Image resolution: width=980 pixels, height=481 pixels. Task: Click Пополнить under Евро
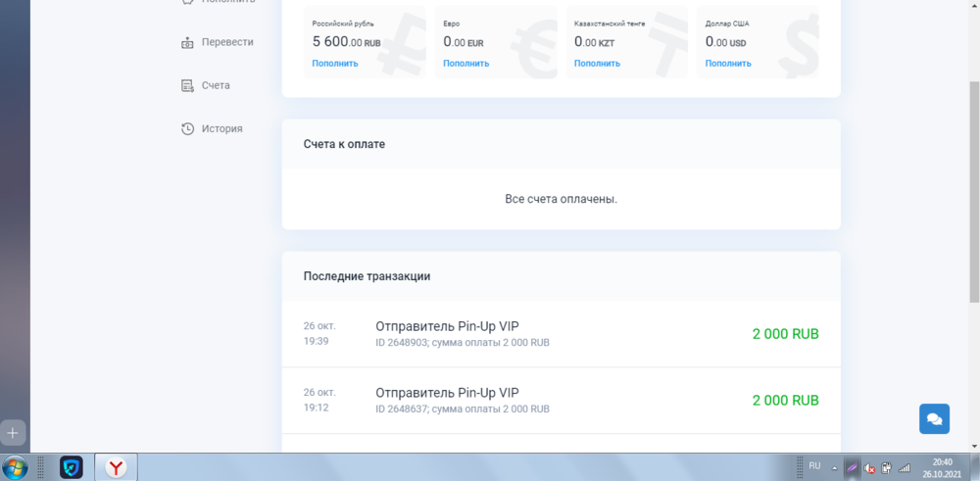(x=466, y=63)
